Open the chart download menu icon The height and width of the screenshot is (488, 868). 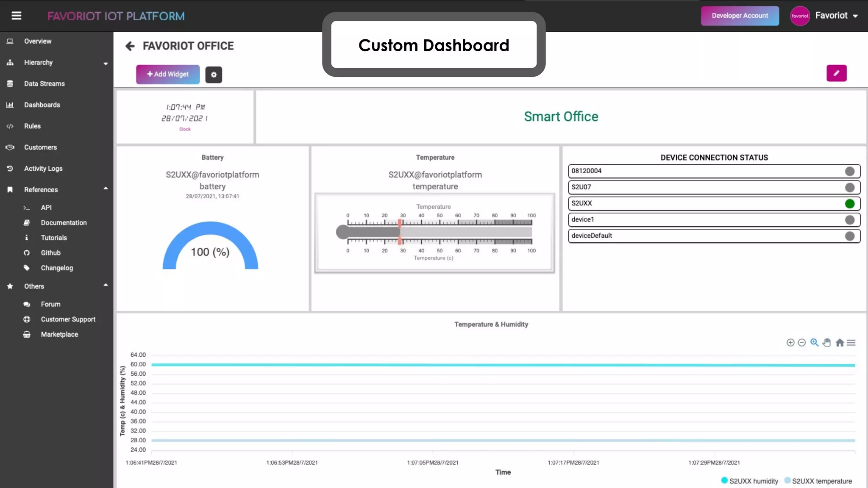tap(851, 342)
